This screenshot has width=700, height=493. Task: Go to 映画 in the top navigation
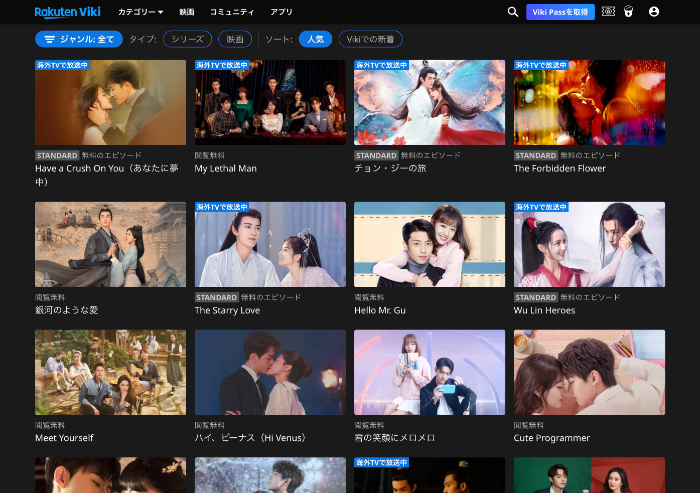pos(187,12)
